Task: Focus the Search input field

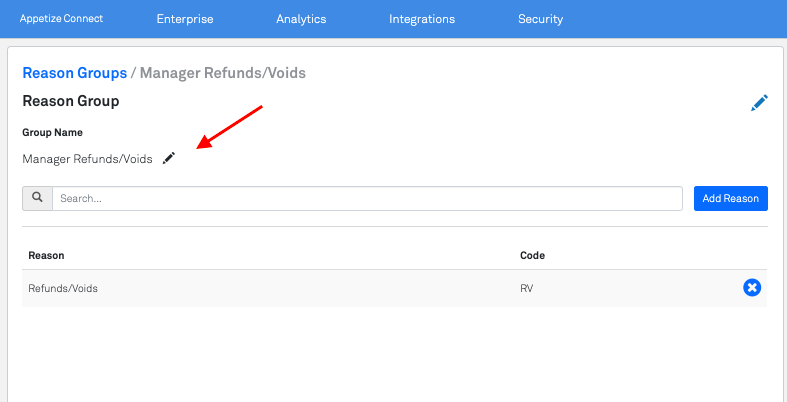Action: [x=367, y=198]
